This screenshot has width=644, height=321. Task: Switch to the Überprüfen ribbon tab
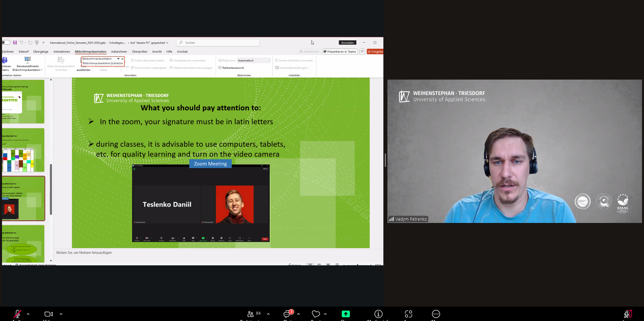(x=140, y=52)
